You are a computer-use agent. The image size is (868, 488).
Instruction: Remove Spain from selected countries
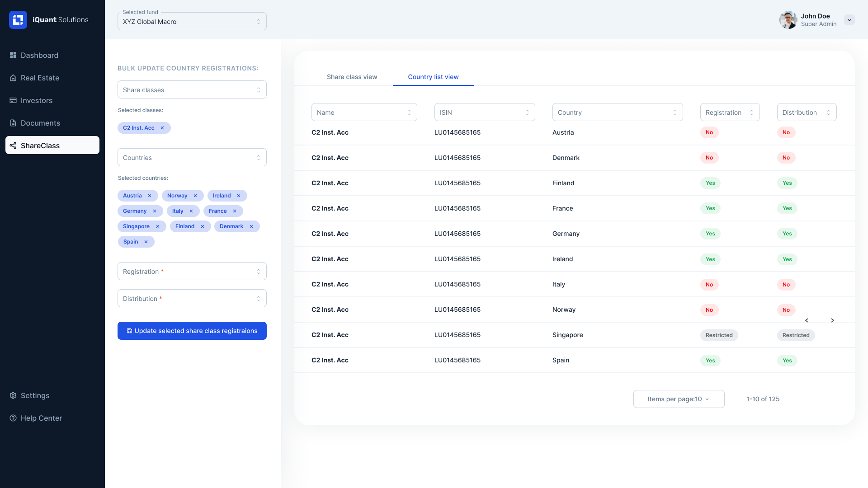click(x=146, y=242)
